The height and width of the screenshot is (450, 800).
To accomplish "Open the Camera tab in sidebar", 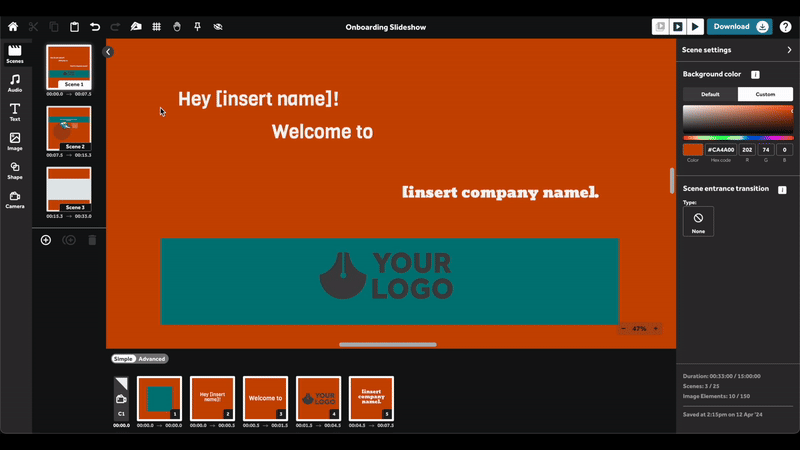I will (15, 199).
